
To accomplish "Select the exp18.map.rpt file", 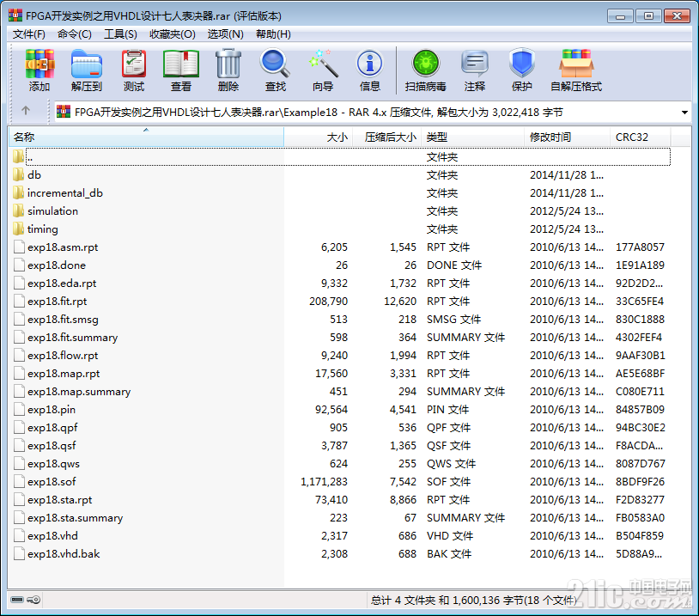I will point(64,374).
